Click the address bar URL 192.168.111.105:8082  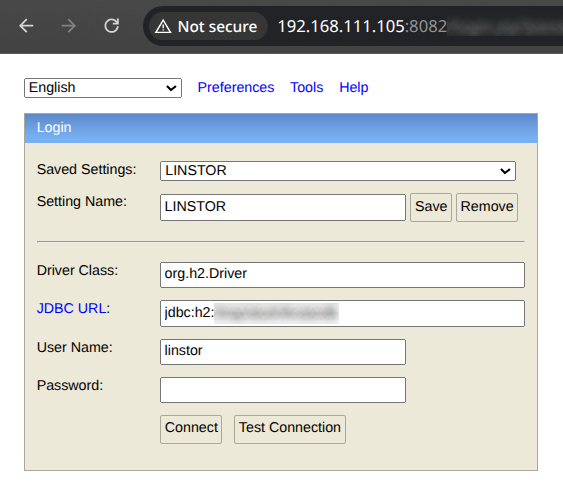coord(362,27)
